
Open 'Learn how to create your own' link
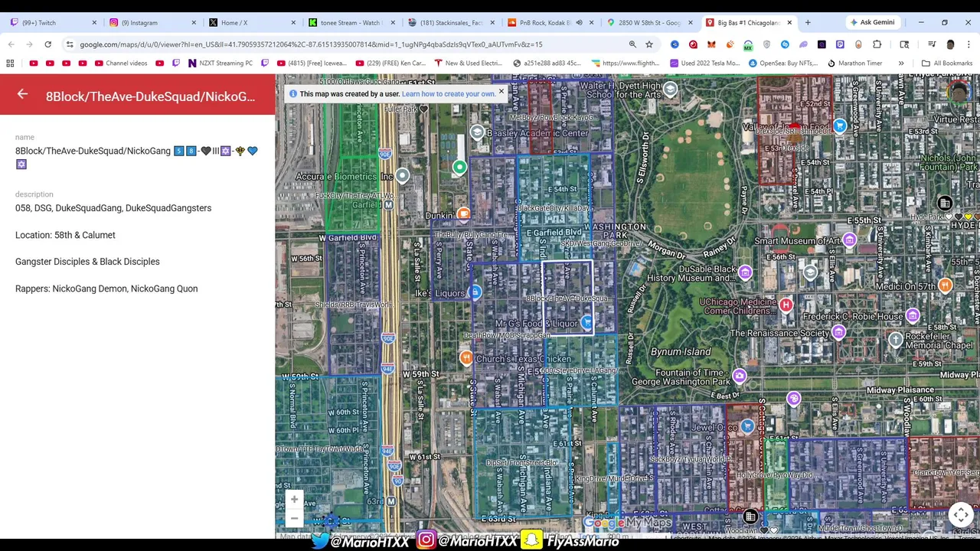coord(449,94)
